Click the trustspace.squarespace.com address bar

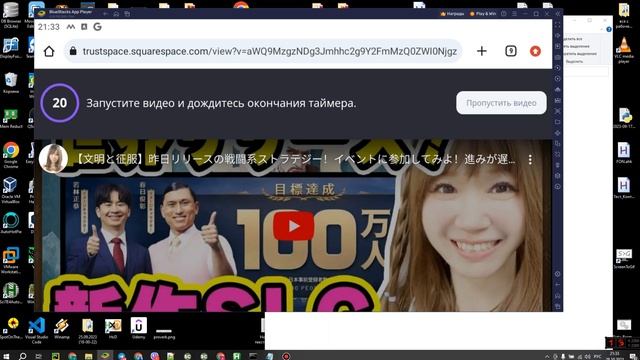263,51
